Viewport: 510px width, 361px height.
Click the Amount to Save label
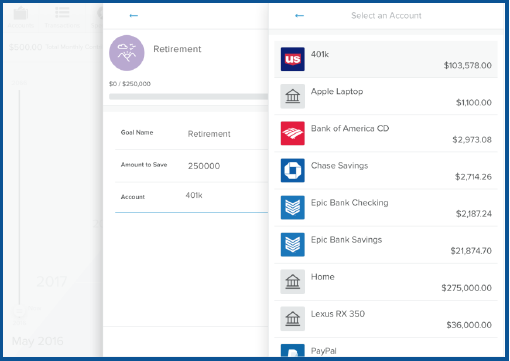point(144,164)
